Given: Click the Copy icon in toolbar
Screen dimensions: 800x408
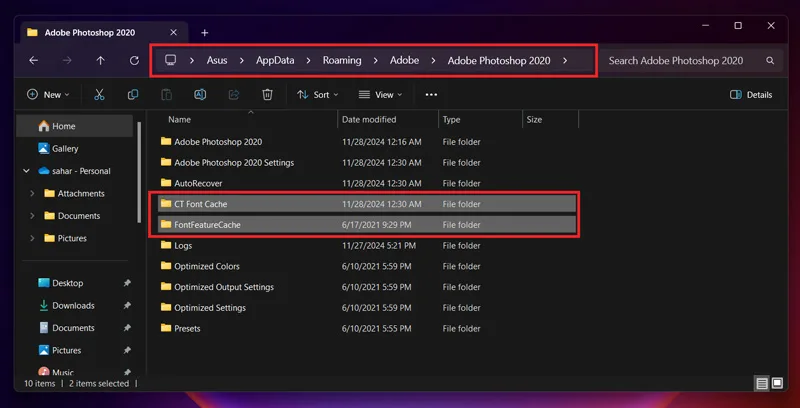Looking at the screenshot, I should click(133, 94).
